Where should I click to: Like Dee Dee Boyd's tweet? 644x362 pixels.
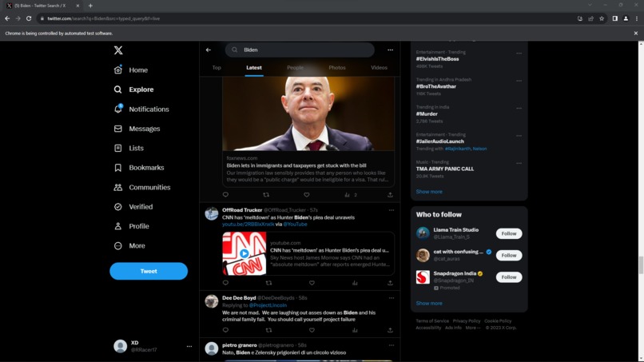tap(312, 330)
